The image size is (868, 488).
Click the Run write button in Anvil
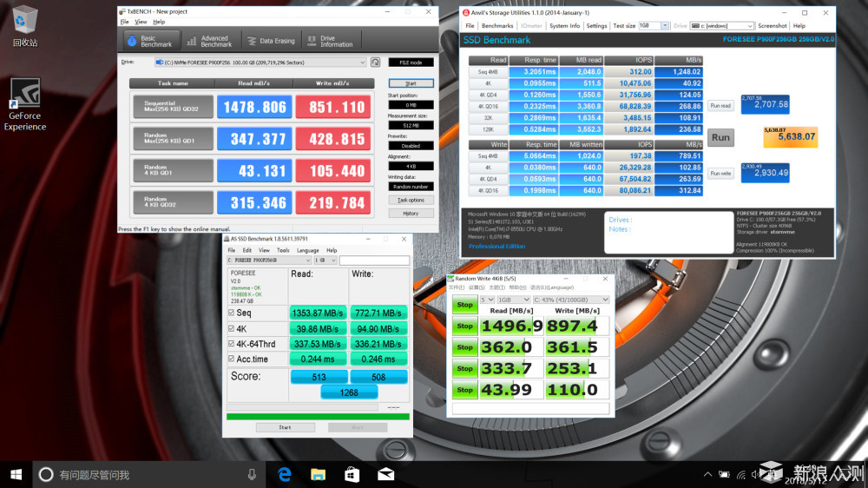click(x=720, y=174)
